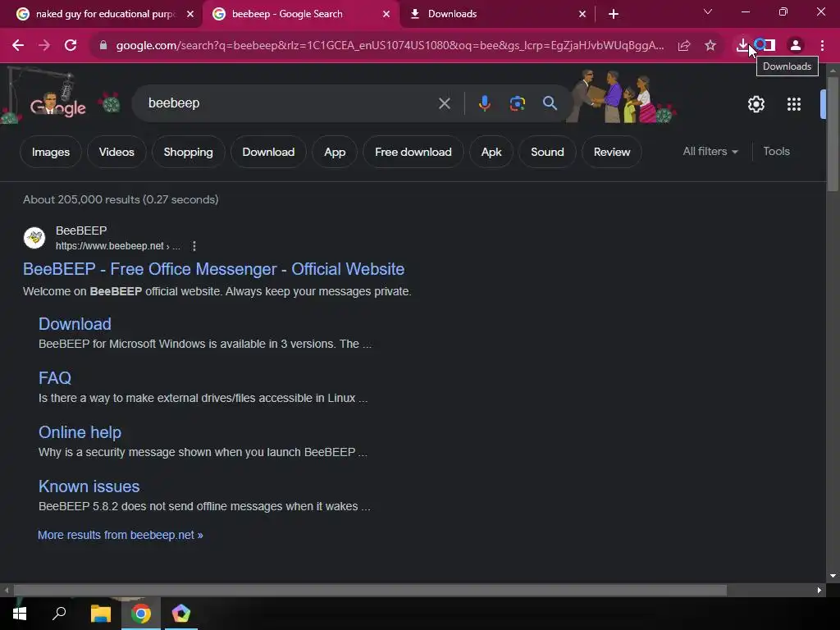Screen dimensions: 840x630
Task: Open Chrome three-dot menu
Action: pyautogui.click(x=822, y=46)
